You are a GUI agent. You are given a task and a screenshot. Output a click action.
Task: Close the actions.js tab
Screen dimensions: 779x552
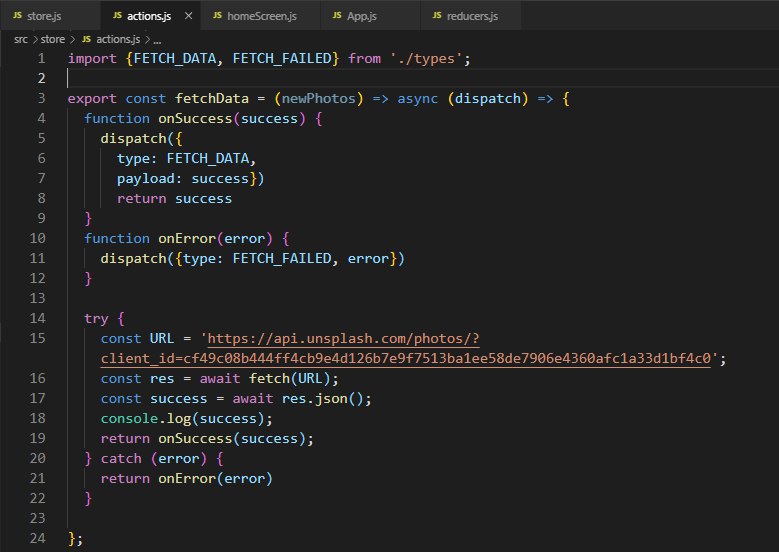[188, 16]
